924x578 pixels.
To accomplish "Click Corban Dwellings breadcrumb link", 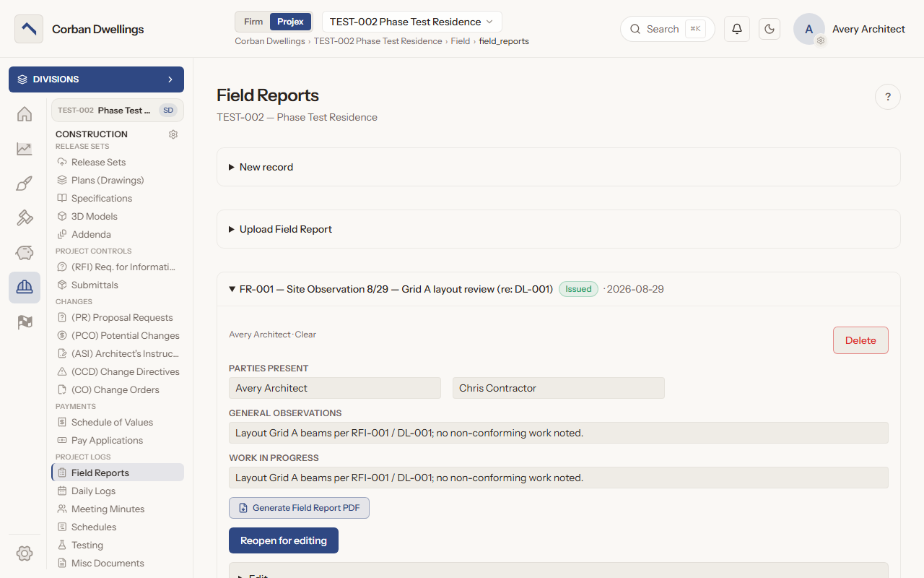I will pyautogui.click(x=270, y=41).
